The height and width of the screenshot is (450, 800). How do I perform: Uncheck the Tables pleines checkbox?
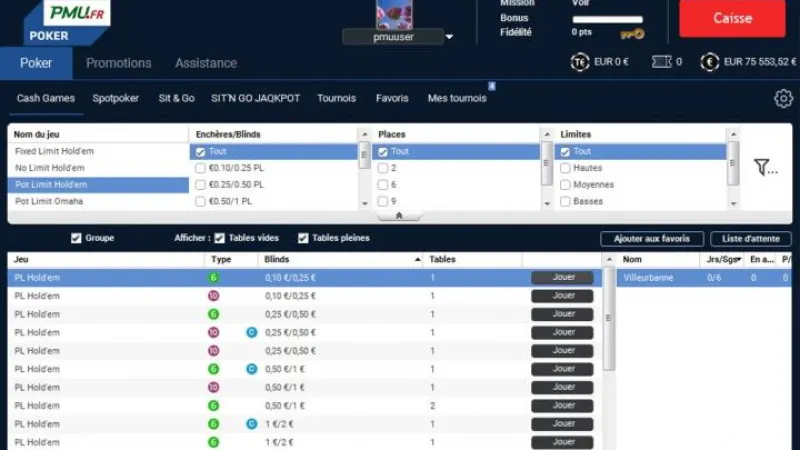click(303, 238)
